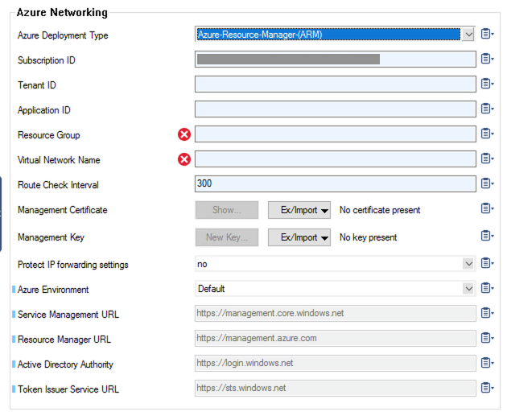The width and height of the screenshot is (507, 420).
Task: Click the 'No key present' status text
Action: tap(368, 237)
